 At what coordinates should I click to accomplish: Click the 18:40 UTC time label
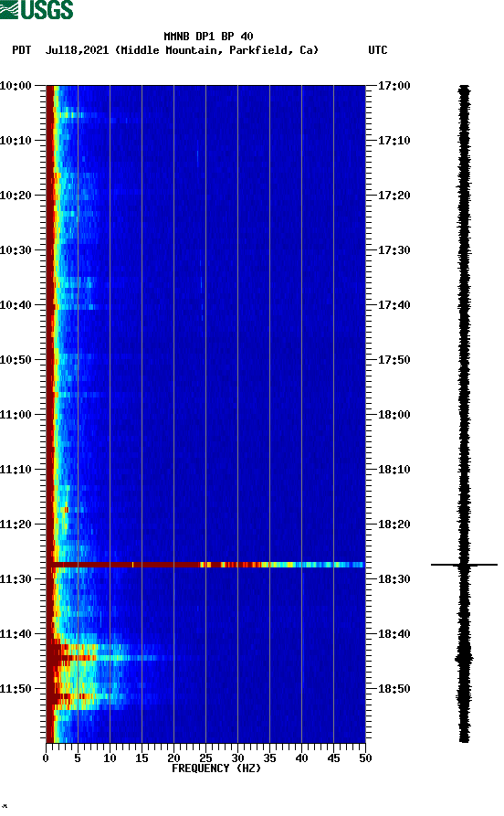click(394, 634)
